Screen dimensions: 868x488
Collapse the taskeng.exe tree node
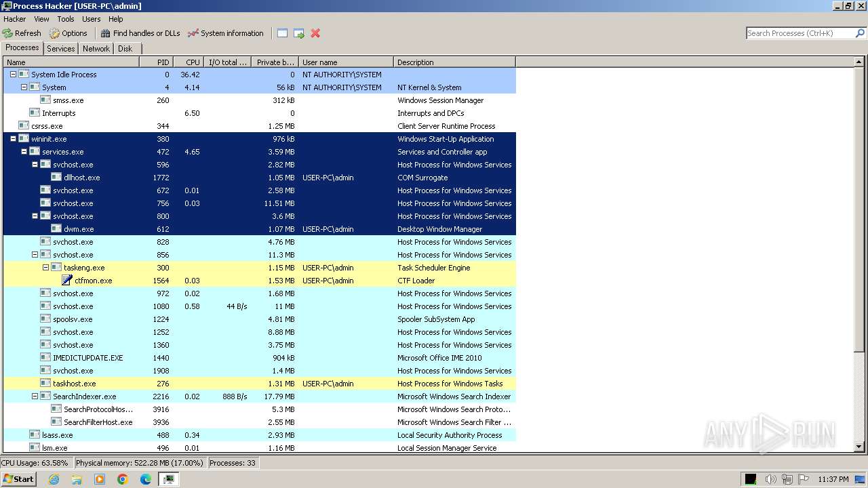click(x=45, y=268)
